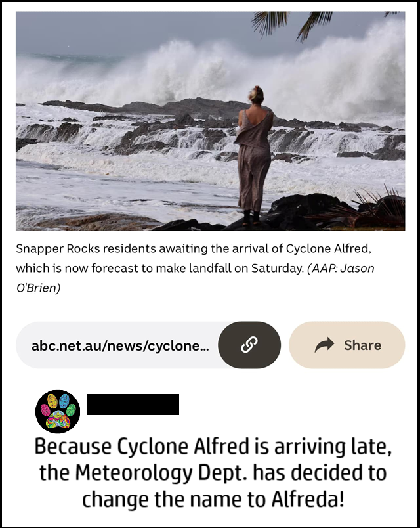Open the Cyclone Alfred surf photo
The width and height of the screenshot is (420, 528).
click(x=211, y=121)
